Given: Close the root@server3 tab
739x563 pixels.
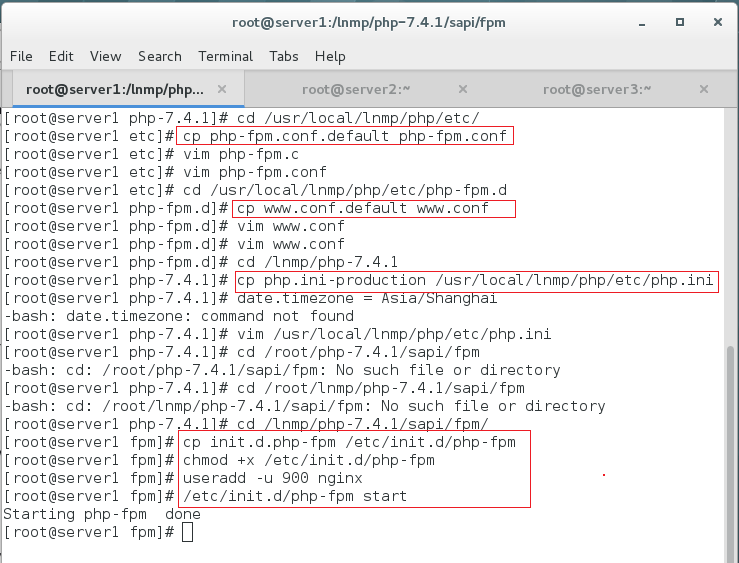Looking at the screenshot, I should click(x=704, y=89).
